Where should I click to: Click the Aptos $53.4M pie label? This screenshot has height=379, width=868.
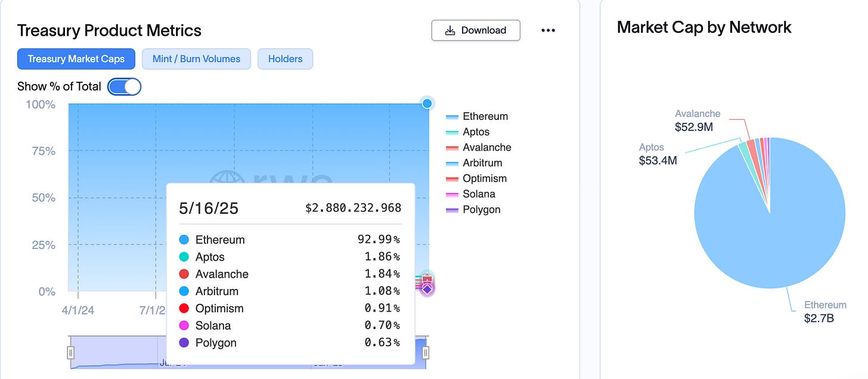(x=658, y=154)
